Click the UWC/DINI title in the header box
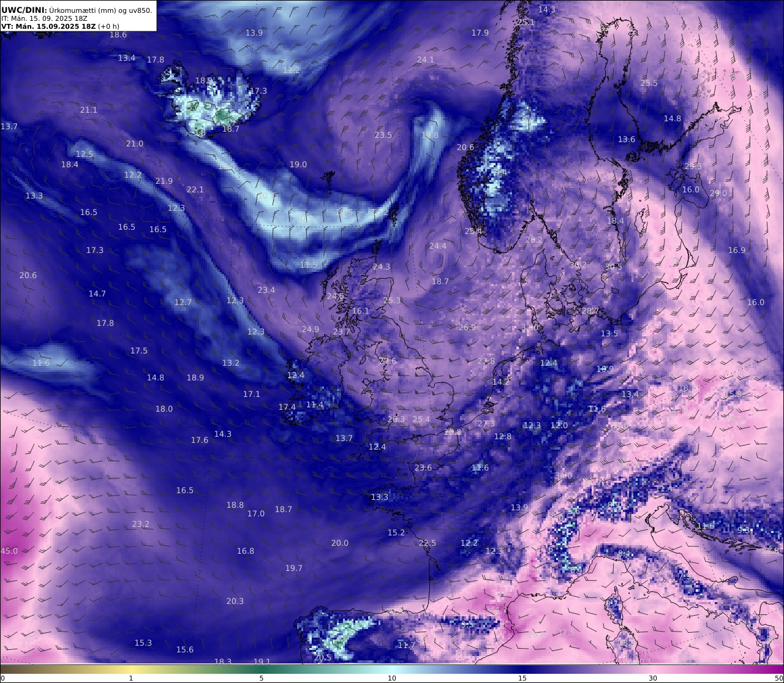 24,10
